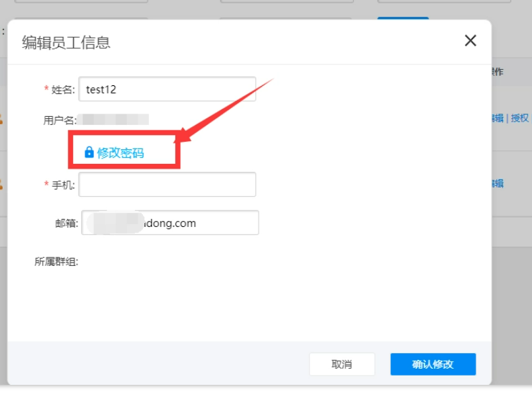This screenshot has width=532, height=407.
Task: Select the 邮箱 email input field
Action: (170, 223)
